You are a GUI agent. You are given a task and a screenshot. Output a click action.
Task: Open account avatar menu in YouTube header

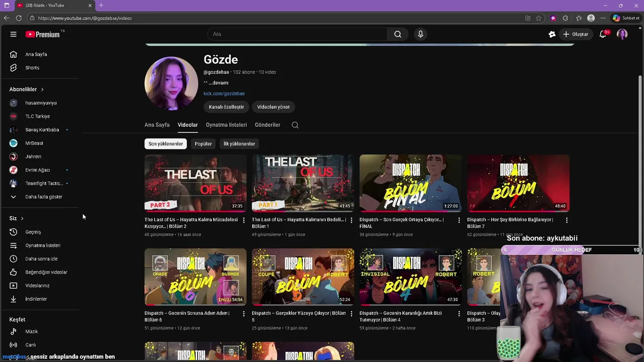coord(622,34)
